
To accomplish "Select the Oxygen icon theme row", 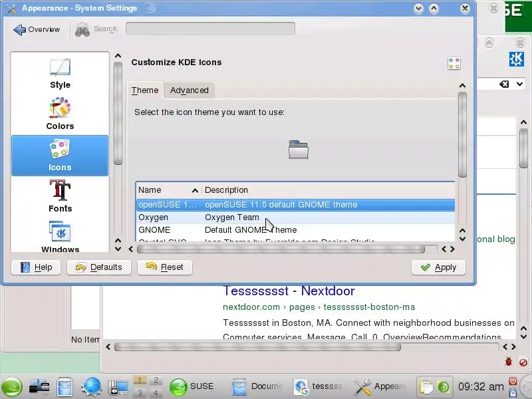I will [295, 217].
